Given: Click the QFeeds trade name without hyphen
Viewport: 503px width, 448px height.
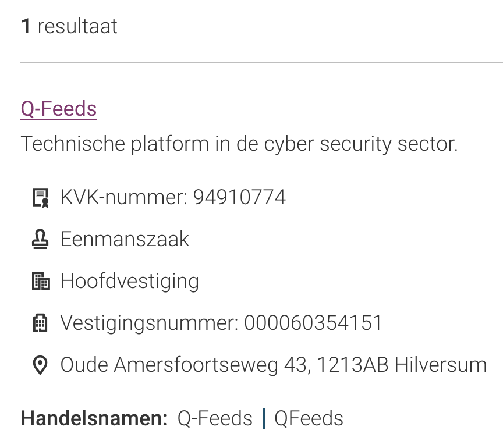Looking at the screenshot, I should 309,418.
